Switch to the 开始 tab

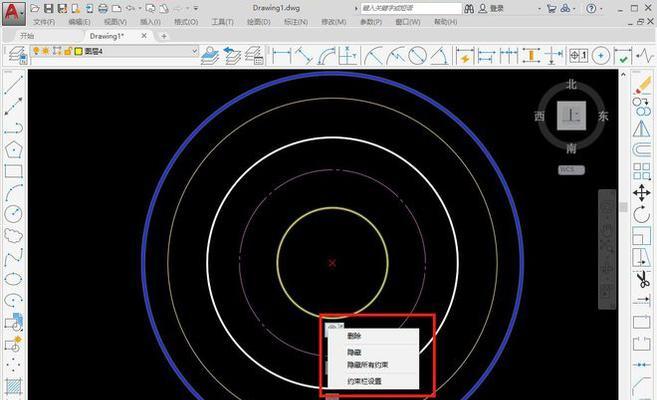click(x=27, y=36)
